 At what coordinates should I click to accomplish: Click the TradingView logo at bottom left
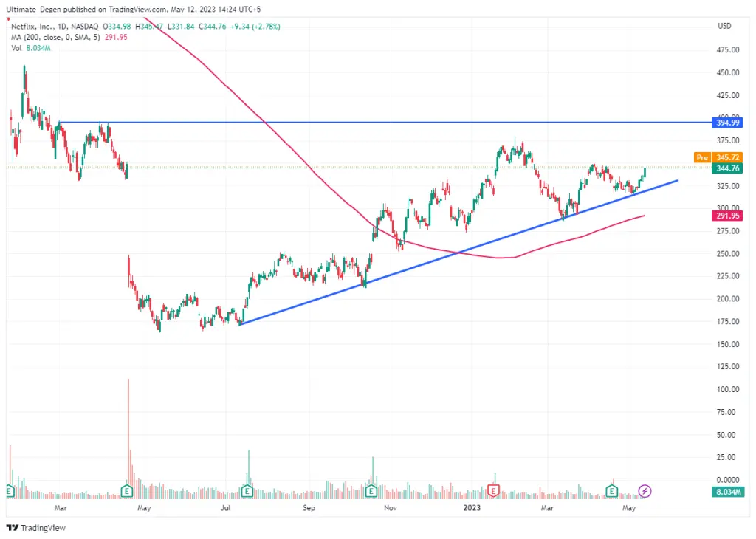(x=36, y=528)
